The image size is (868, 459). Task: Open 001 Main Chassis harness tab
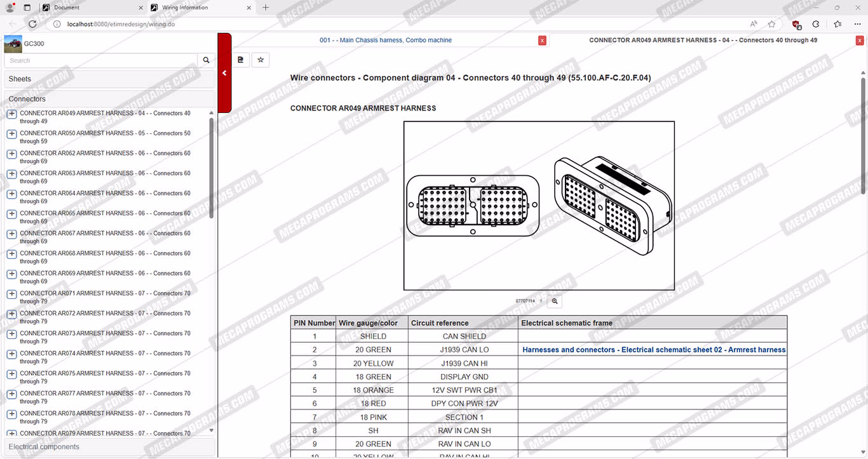pos(386,40)
